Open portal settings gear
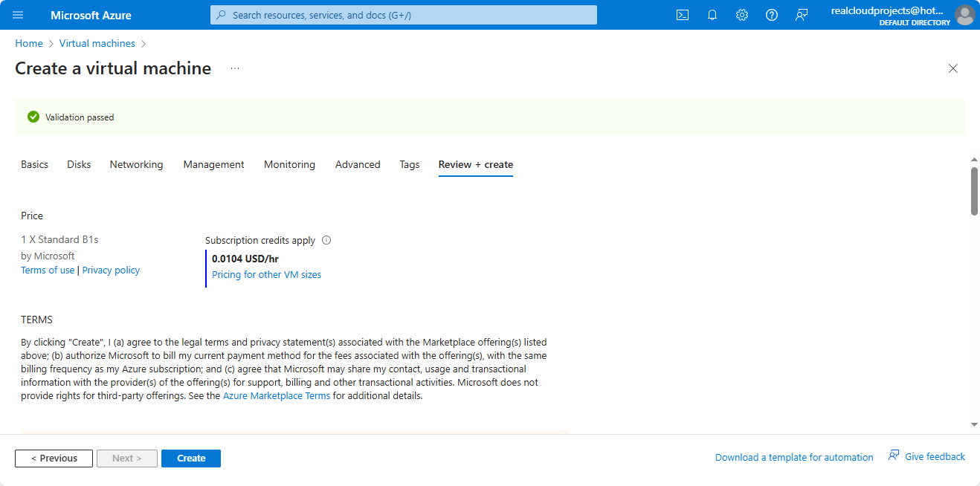The height and width of the screenshot is (486, 980). [x=741, y=15]
